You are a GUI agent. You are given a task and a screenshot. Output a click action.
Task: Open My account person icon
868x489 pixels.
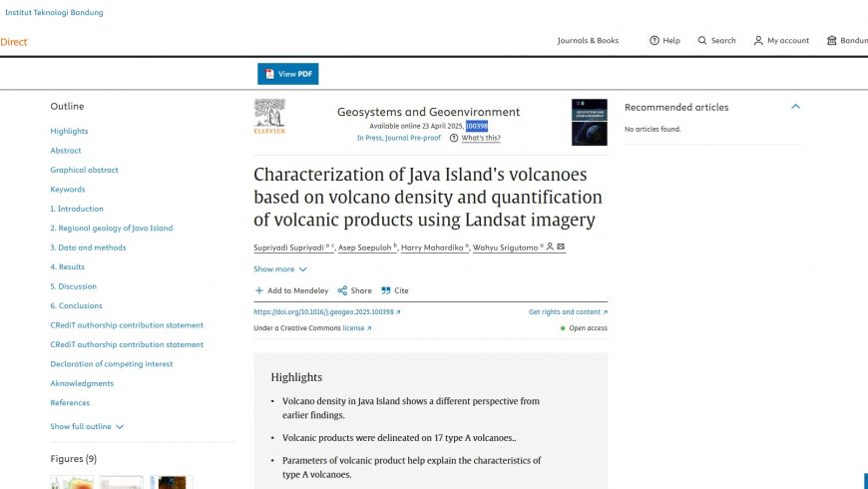coord(758,41)
